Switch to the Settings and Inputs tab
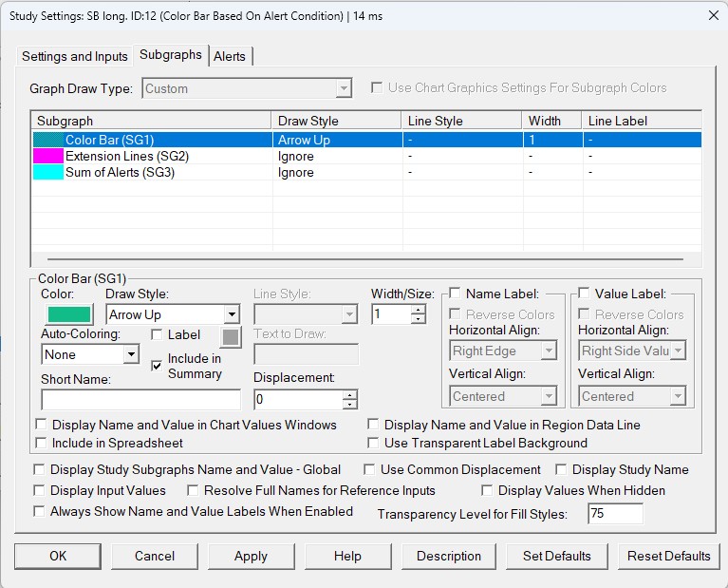This screenshot has width=728, height=588. tap(75, 56)
